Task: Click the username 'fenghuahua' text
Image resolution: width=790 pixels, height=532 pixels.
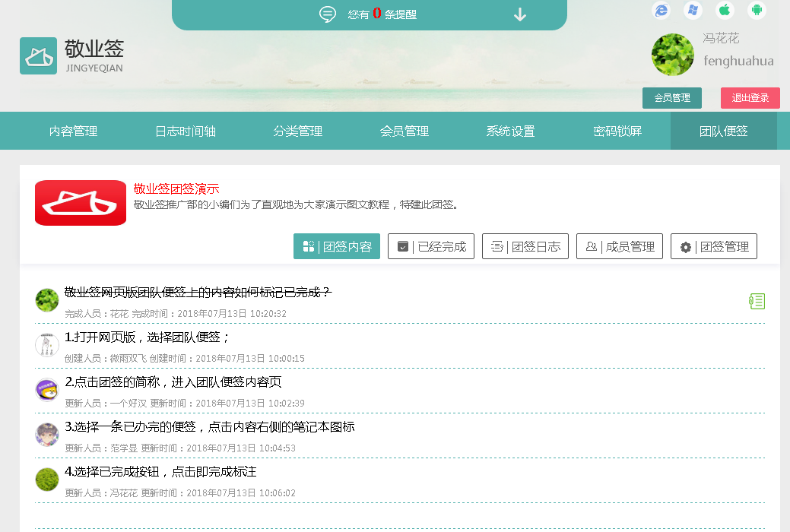Action: pyautogui.click(x=738, y=61)
